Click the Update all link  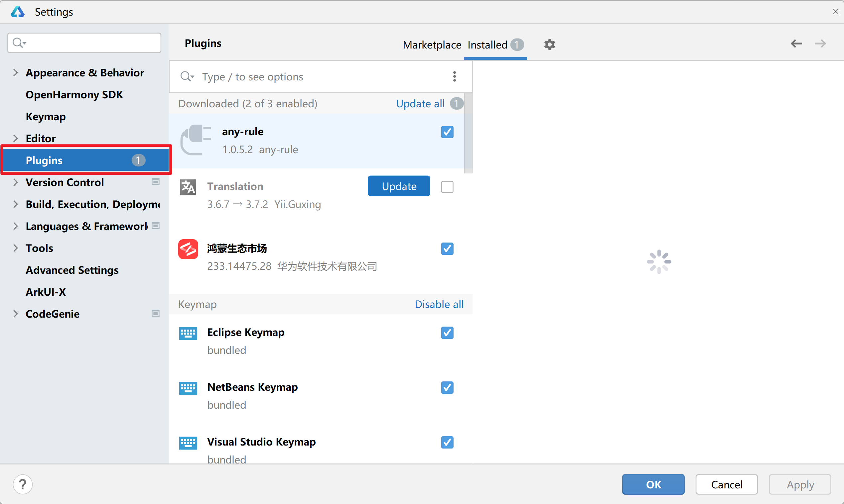pos(420,104)
